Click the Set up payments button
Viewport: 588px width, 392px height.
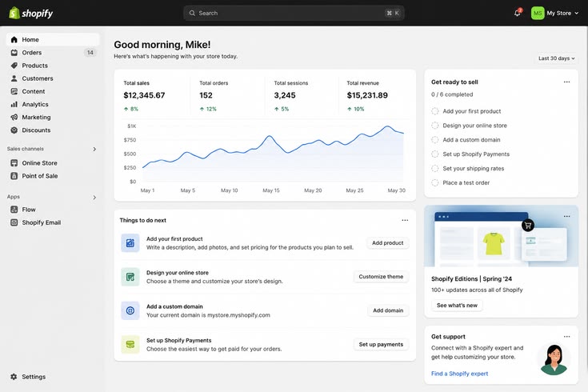381,344
